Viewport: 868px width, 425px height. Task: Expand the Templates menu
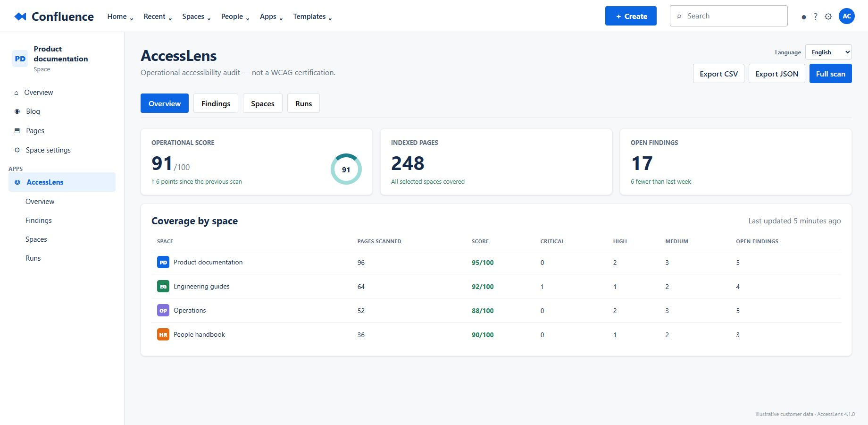point(312,17)
